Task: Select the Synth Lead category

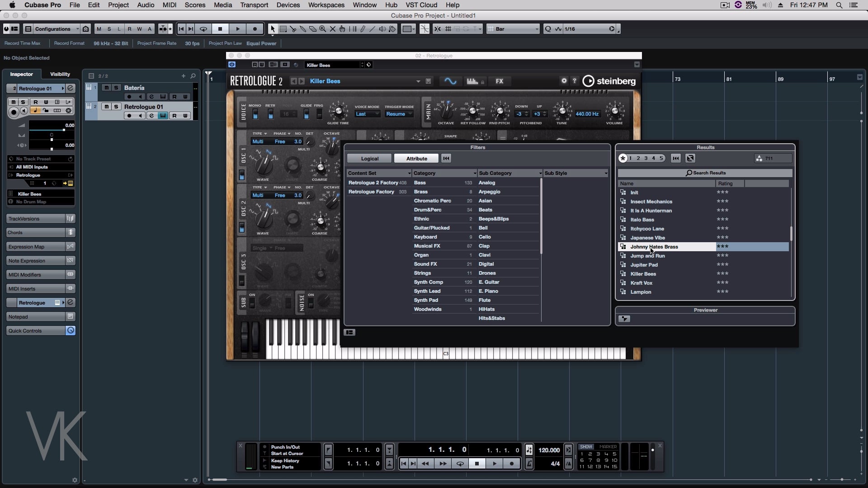Action: coord(427,291)
